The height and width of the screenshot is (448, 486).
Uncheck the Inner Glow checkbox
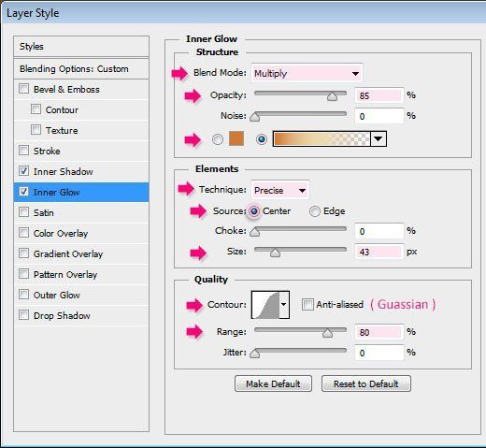click(x=24, y=192)
